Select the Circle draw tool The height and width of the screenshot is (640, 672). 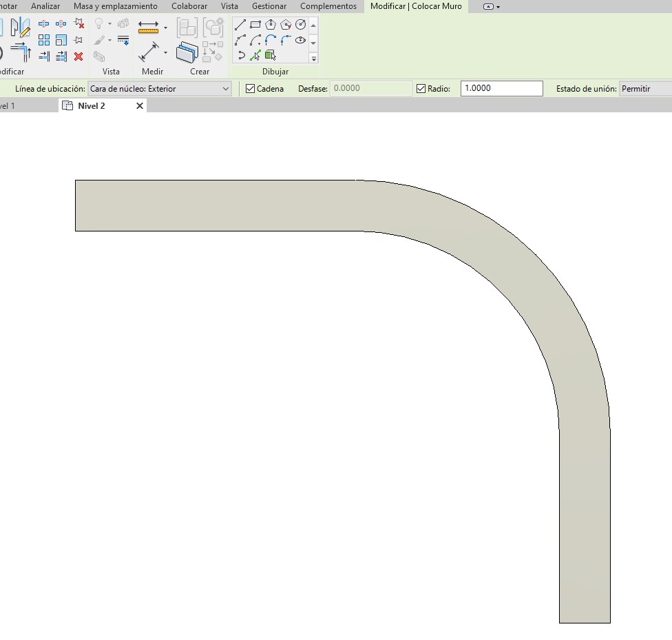click(300, 25)
